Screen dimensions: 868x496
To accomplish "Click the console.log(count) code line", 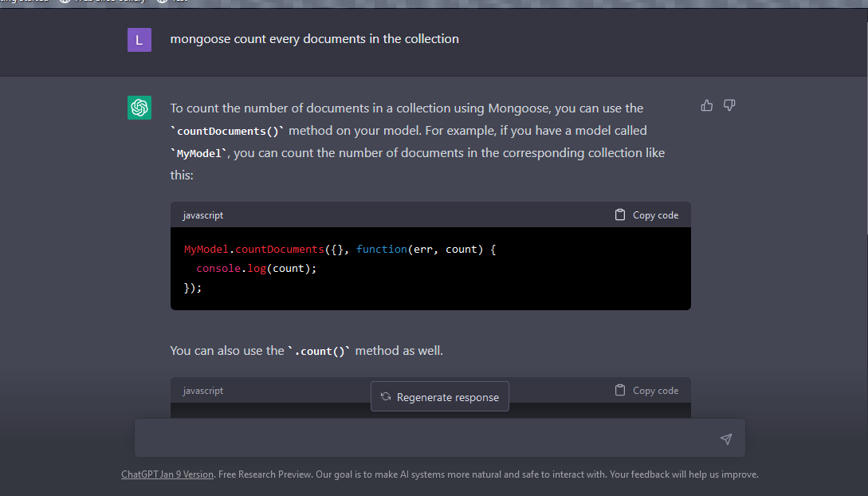I will tap(257, 269).
